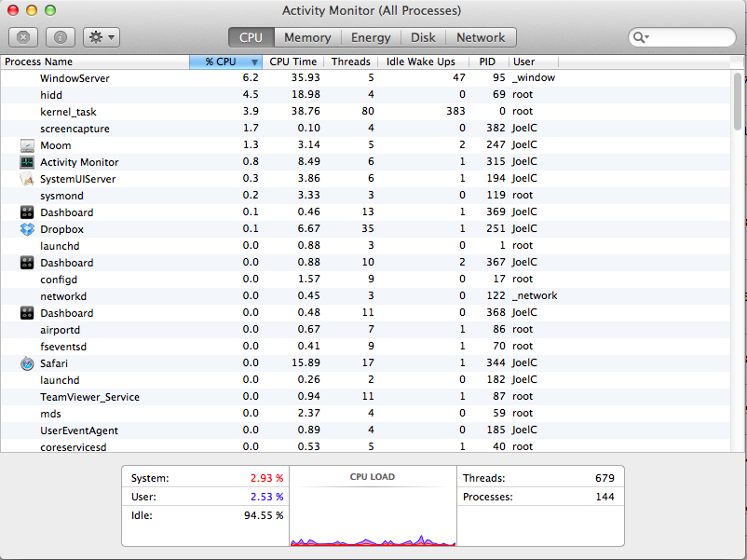Sort by PID column
The width and height of the screenshot is (747, 560).
487,61
